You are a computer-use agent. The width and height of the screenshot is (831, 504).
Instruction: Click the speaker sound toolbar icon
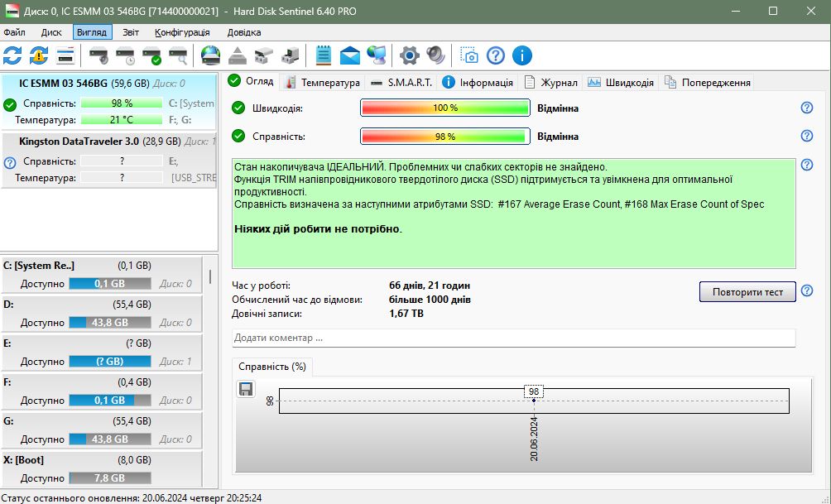pyautogui.click(x=435, y=55)
